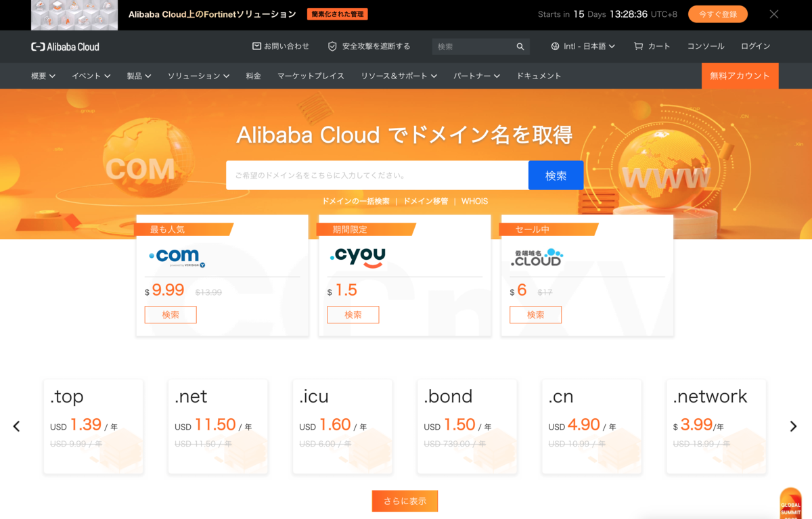The image size is (812, 519).
Task: Click the .cyou domain logo
Action: click(x=358, y=257)
